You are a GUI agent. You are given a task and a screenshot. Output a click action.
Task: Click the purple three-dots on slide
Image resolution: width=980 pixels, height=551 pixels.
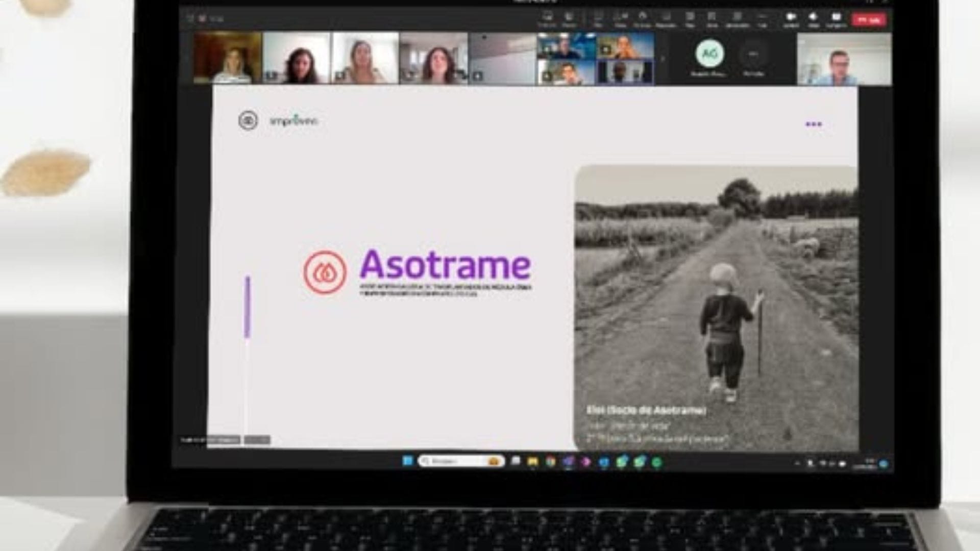tap(814, 124)
